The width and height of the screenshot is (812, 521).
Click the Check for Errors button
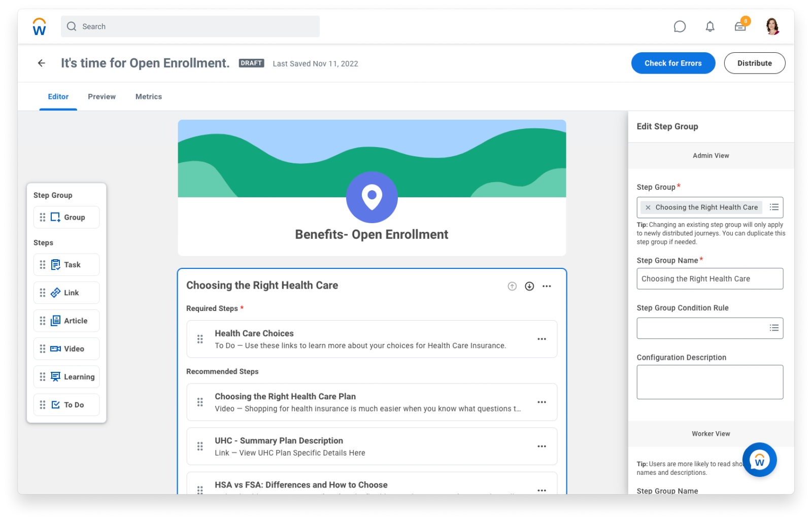(x=673, y=63)
